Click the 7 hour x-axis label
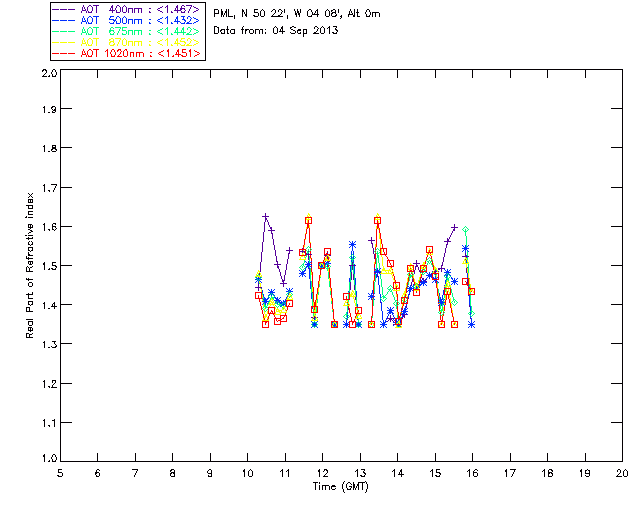 tap(135, 473)
